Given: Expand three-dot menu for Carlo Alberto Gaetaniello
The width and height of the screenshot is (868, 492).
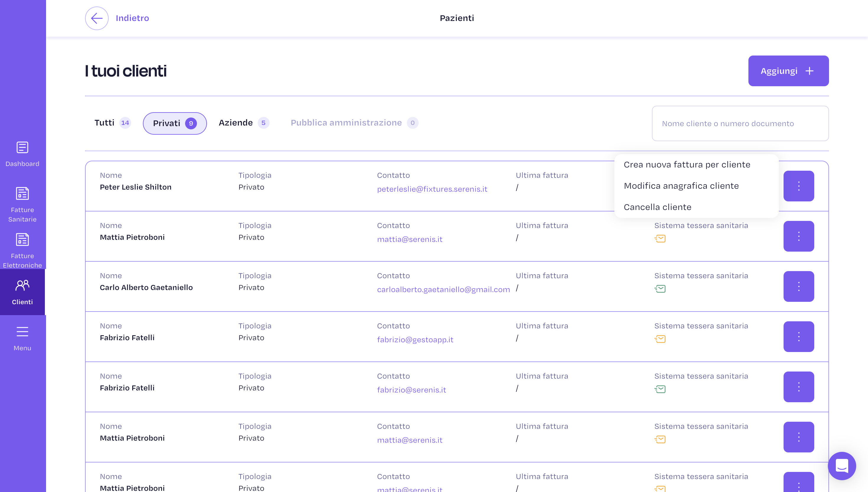Looking at the screenshot, I should (798, 286).
